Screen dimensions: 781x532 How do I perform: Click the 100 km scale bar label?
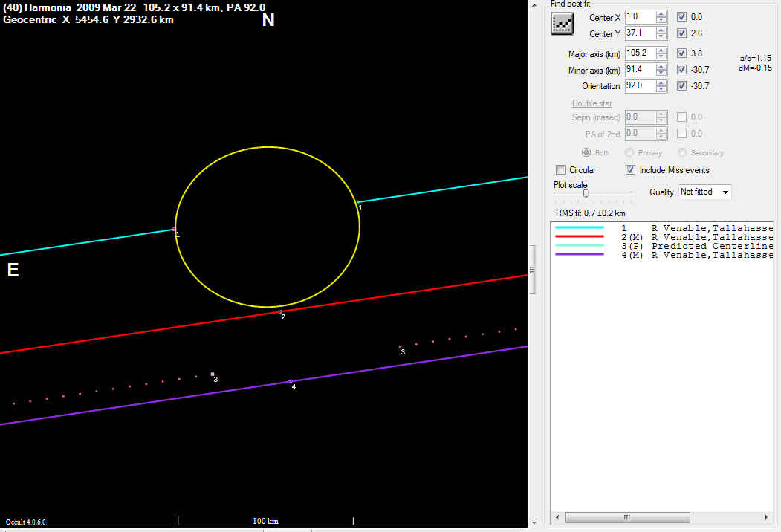point(265,521)
